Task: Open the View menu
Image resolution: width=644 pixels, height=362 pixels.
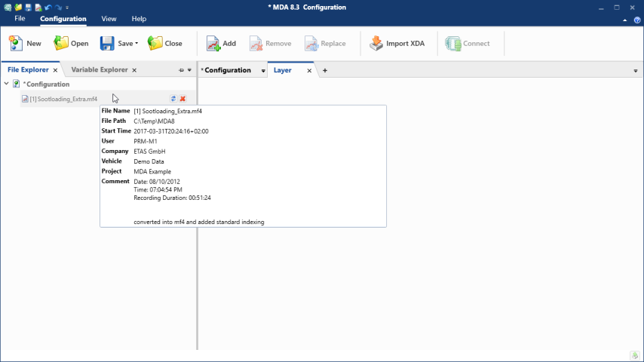Action: coord(109,18)
